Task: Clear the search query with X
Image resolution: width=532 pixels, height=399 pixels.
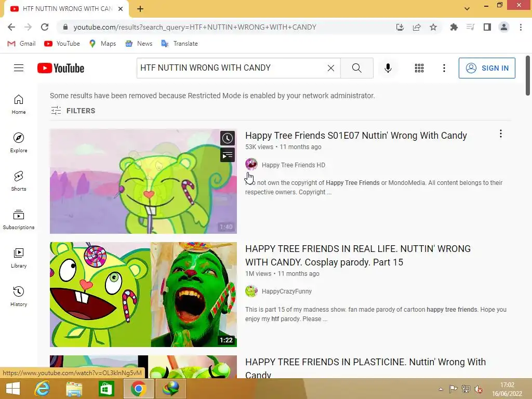Action: [x=331, y=68]
